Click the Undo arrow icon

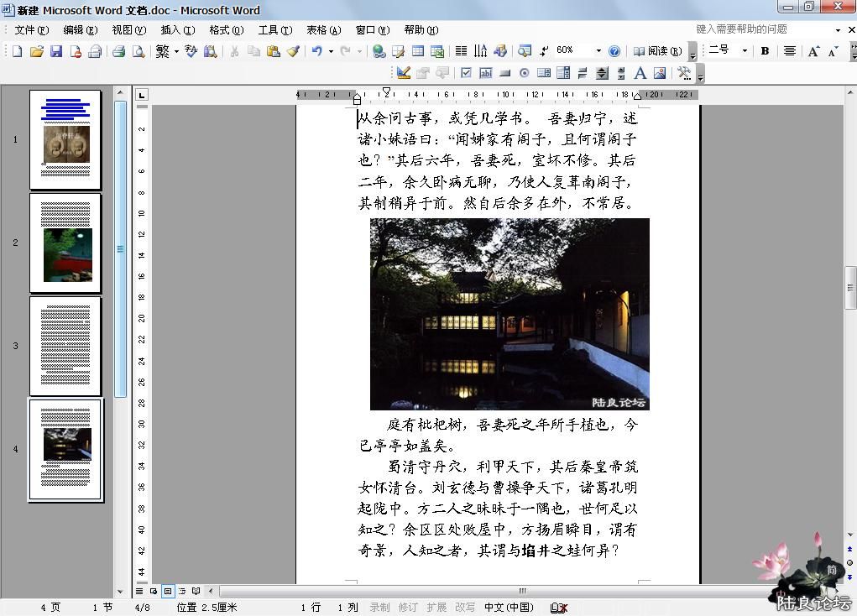(x=316, y=51)
